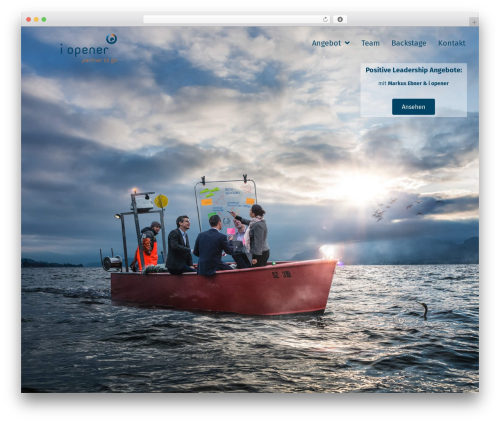The image size is (500, 423).
Task: Open a new tab with plus button
Action: pyautogui.click(x=474, y=22)
